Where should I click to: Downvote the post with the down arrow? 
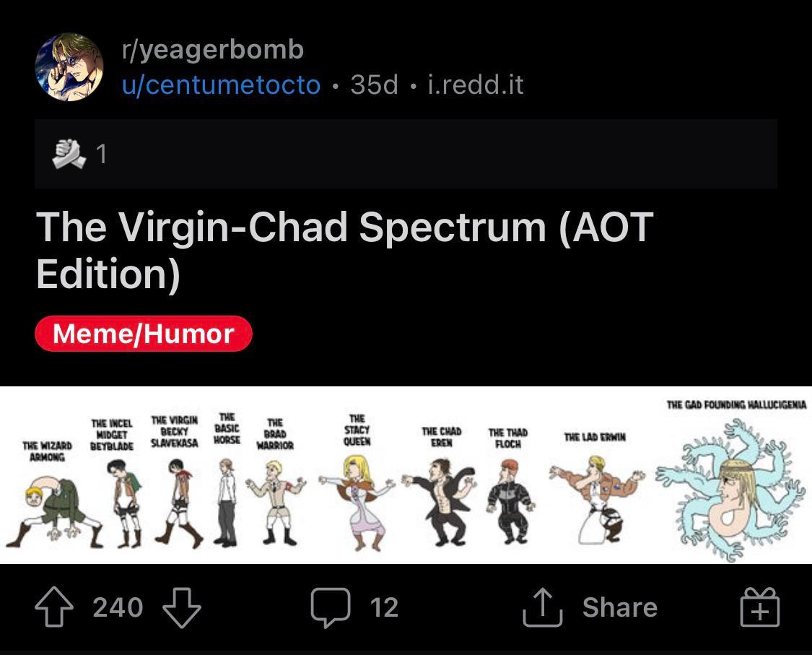tap(181, 607)
